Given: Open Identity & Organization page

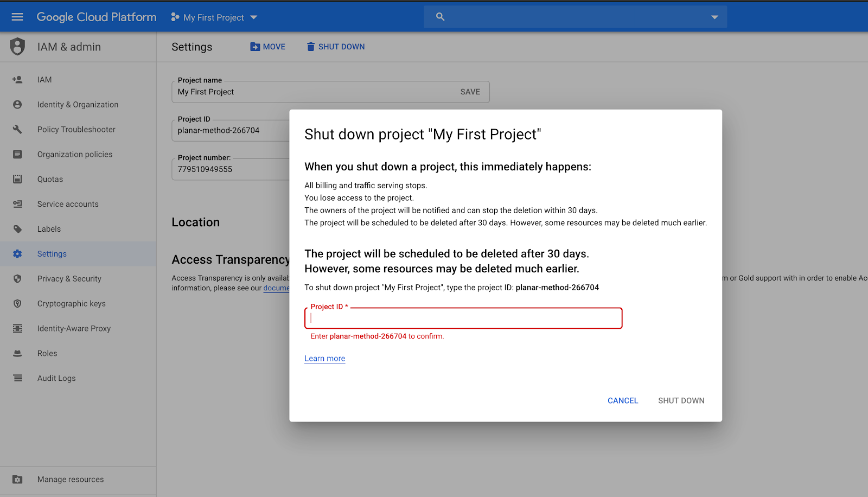Looking at the screenshot, I should (x=78, y=105).
